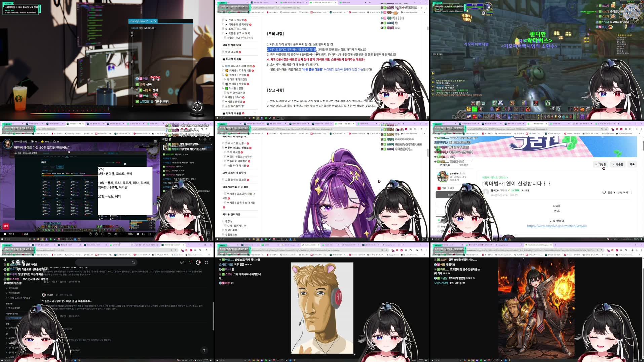The image size is (644, 362).
Task: Open the comments via the 댓글 9 speech bubble
Action: [604, 192]
